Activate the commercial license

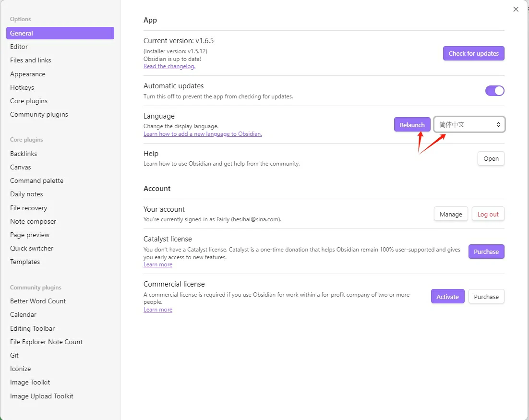(447, 297)
